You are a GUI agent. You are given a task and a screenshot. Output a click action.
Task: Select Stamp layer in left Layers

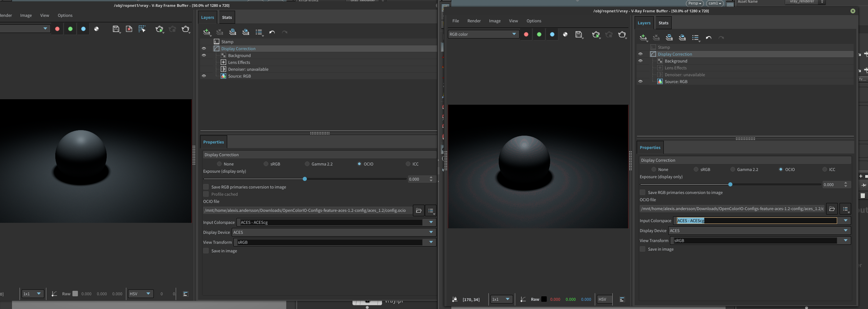point(227,42)
